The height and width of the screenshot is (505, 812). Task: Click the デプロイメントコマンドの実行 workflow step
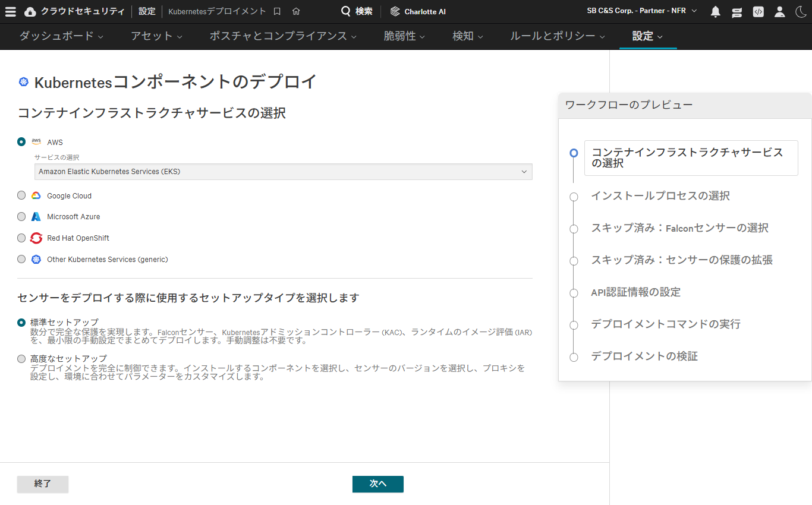pos(666,324)
